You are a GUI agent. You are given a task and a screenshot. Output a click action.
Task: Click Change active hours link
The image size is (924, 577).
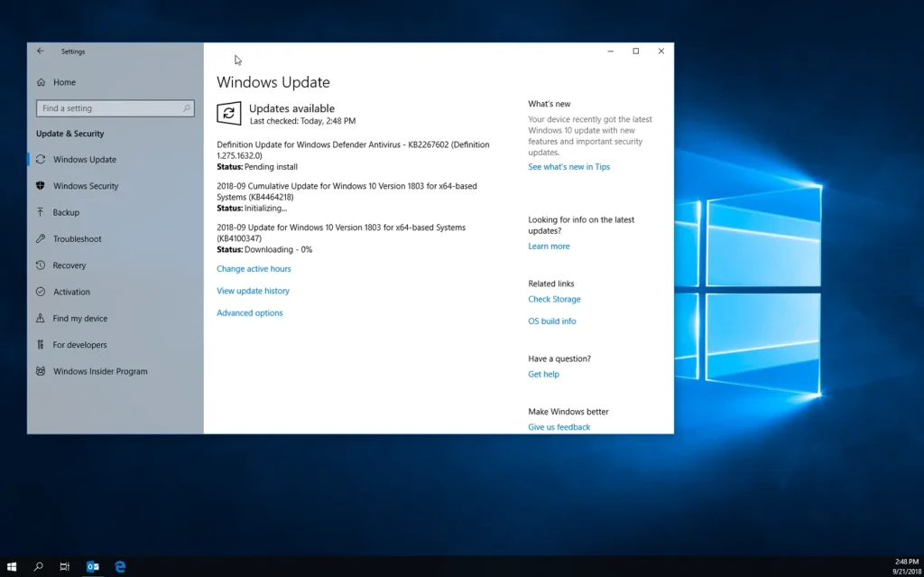click(x=254, y=269)
